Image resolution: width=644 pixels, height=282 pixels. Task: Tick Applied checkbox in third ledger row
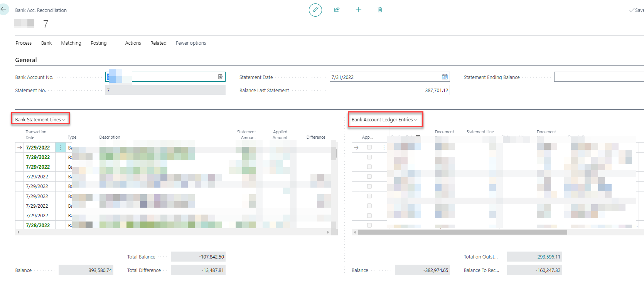pos(369,167)
